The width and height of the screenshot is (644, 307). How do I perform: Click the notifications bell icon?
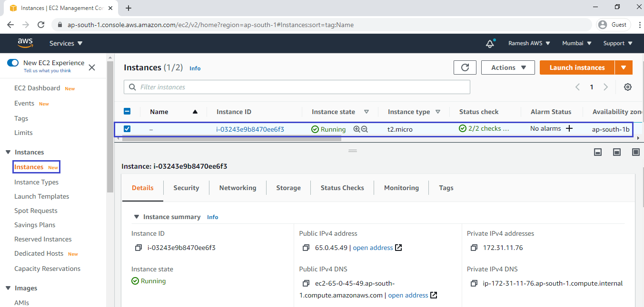click(490, 43)
